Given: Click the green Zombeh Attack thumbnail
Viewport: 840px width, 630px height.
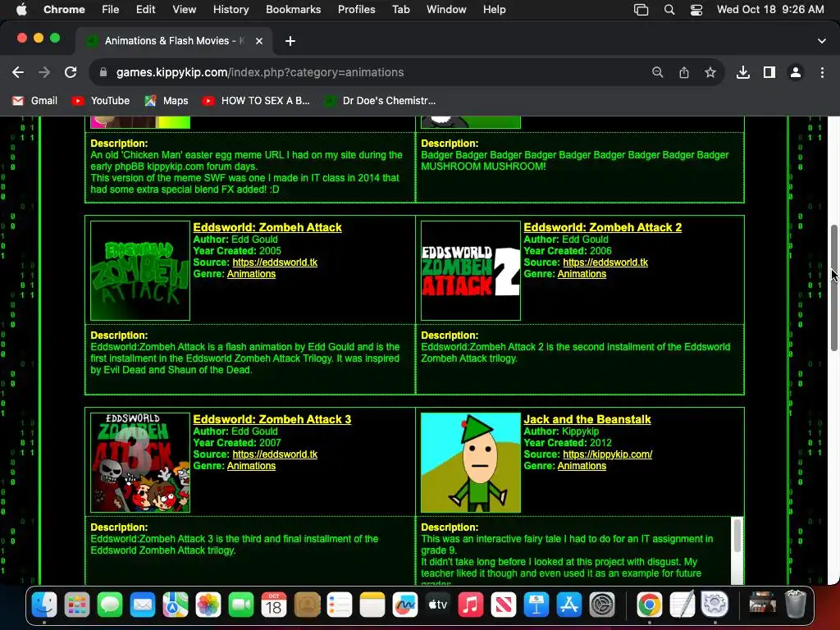Looking at the screenshot, I should click(140, 271).
